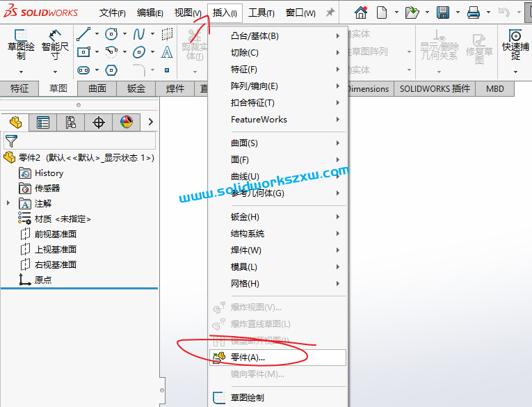
Task: Click the Save icon
Action: pyautogui.click(x=443, y=13)
